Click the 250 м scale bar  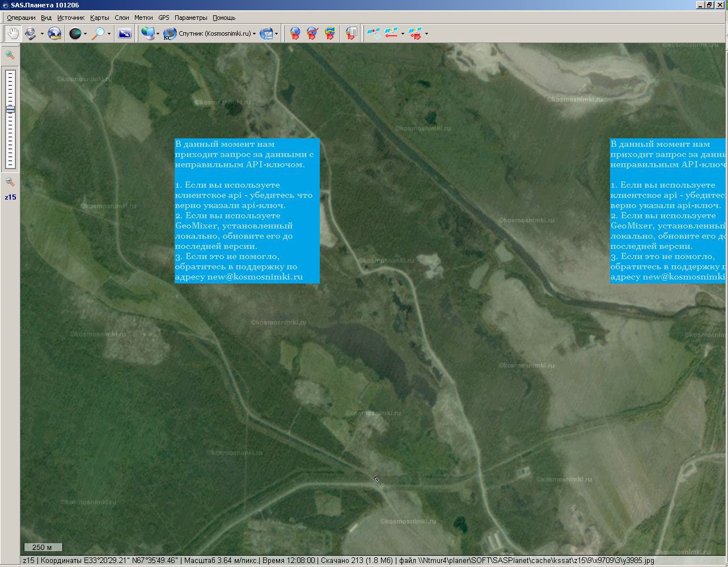[42, 547]
